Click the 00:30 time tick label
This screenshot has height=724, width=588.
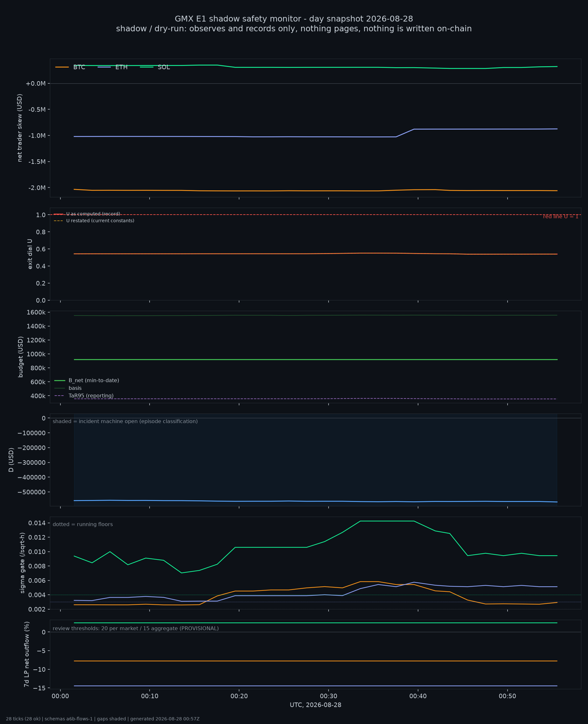(329, 696)
